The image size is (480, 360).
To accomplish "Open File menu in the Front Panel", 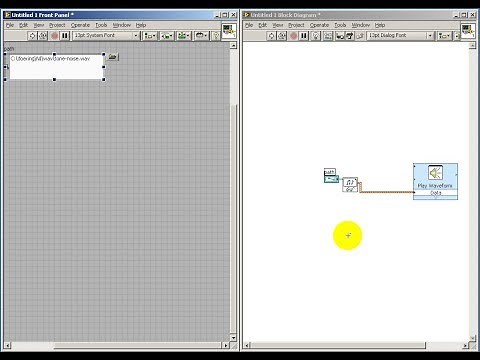I will pyautogui.click(x=10, y=25).
